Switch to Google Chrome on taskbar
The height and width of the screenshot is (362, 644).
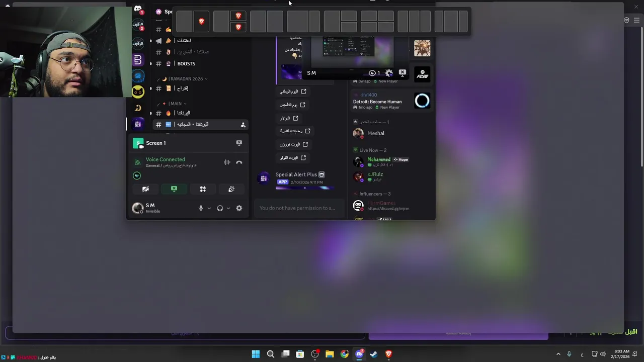coord(344,354)
